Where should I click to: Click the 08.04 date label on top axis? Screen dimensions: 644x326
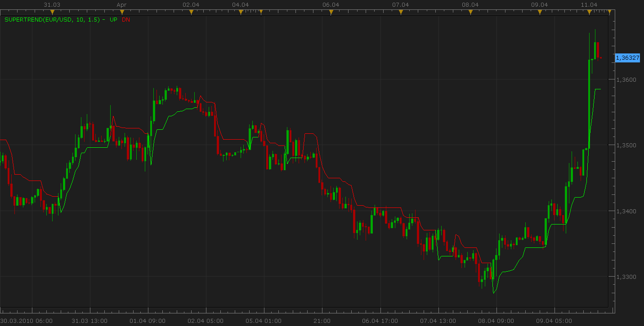(x=470, y=4)
